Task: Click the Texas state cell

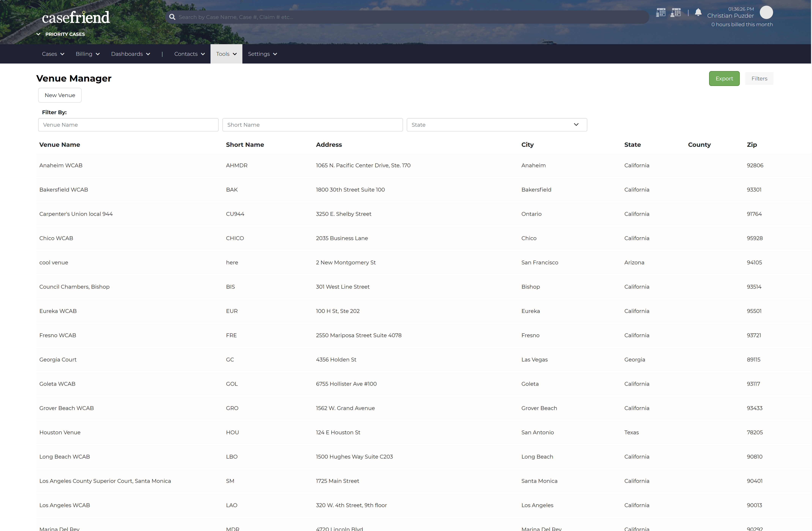Action: (x=631, y=432)
